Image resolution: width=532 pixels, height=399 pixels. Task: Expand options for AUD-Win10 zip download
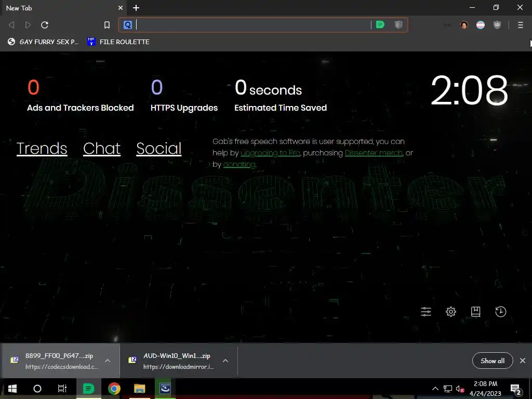(x=225, y=361)
